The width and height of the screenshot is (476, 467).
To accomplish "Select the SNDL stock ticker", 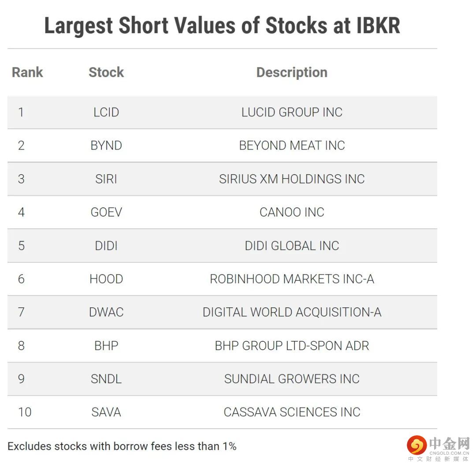I will pos(106,379).
